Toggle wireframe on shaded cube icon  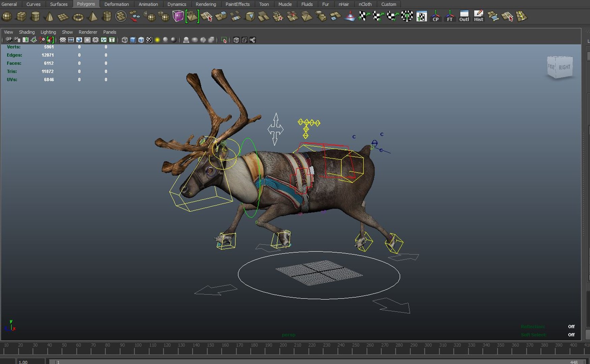tap(141, 40)
